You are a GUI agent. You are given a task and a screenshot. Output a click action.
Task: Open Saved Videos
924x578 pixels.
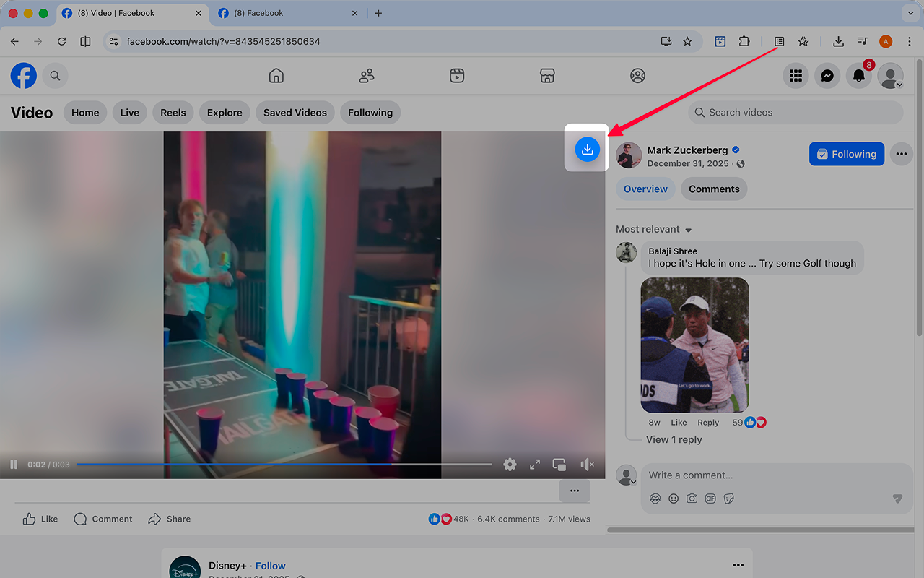click(295, 113)
